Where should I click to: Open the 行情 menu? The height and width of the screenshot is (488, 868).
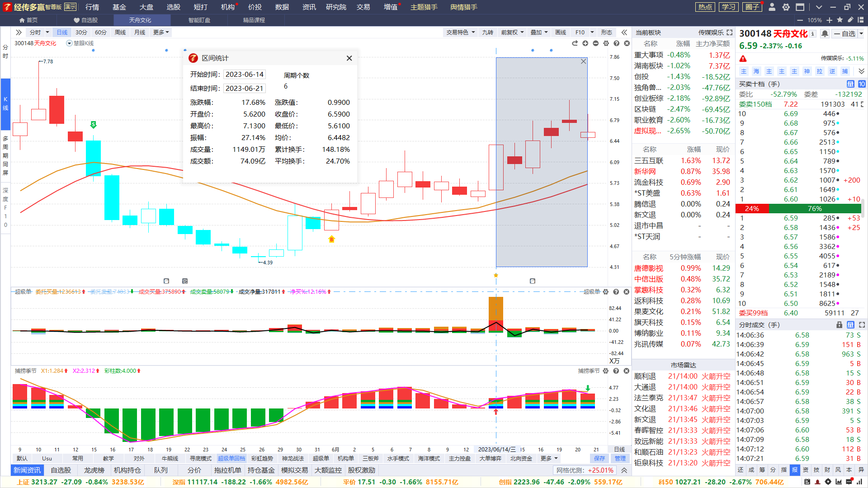(92, 7)
